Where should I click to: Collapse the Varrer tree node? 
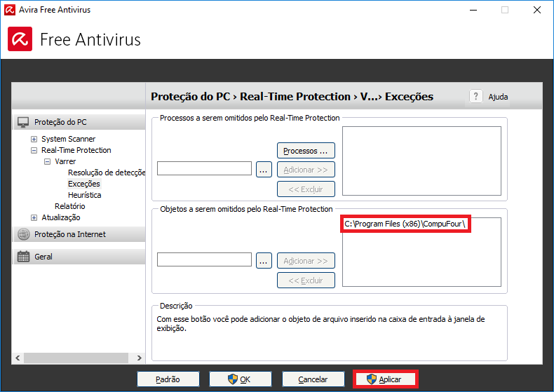(47, 161)
